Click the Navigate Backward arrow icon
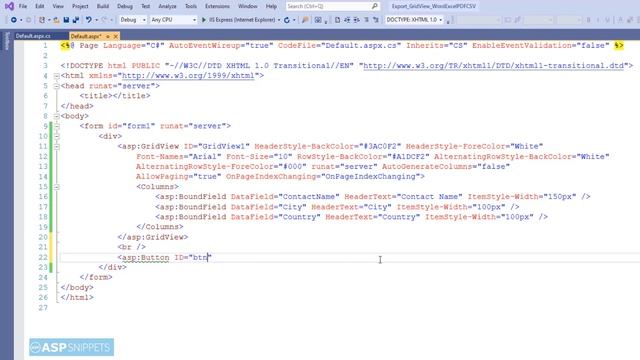This screenshot has height=360, width=640. click(13, 20)
